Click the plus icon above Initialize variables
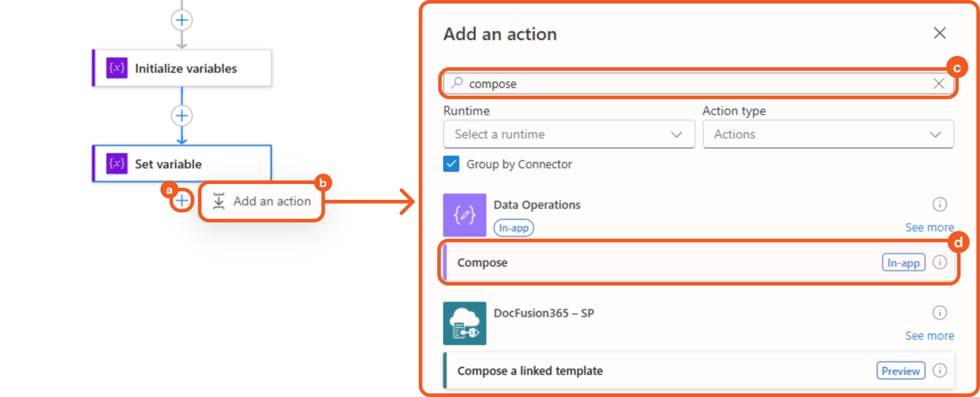 pos(182,20)
